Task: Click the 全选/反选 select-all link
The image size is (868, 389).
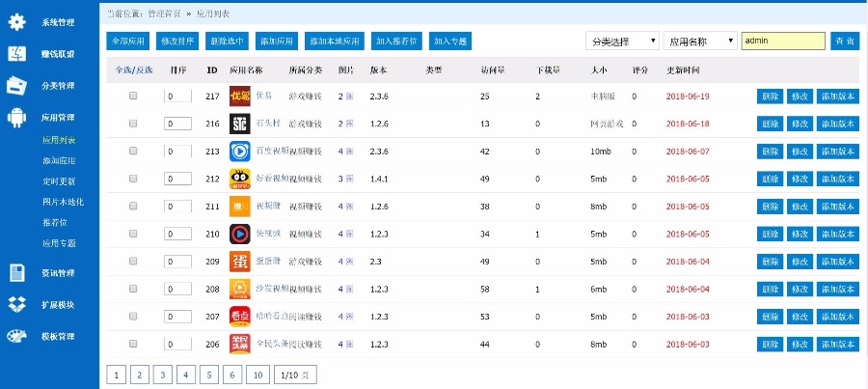Action: click(134, 70)
